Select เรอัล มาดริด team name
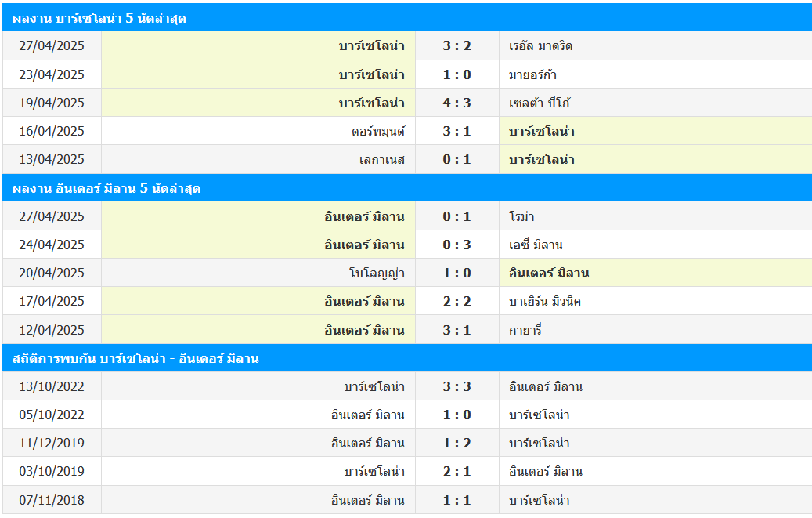The height and width of the screenshot is (518, 812). point(540,45)
